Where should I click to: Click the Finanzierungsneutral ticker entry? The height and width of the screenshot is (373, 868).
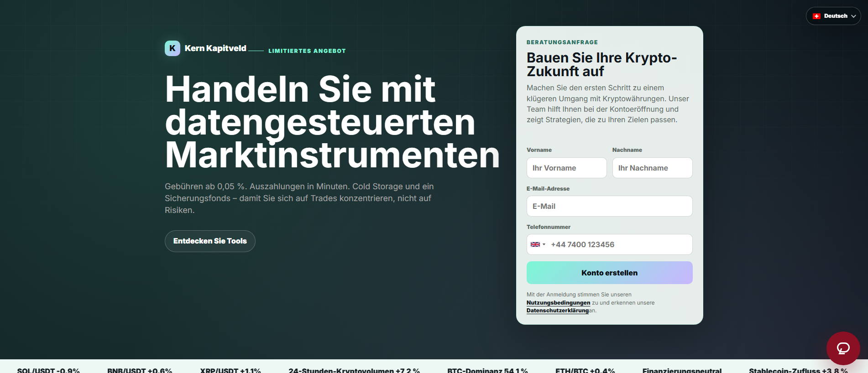[682, 370]
